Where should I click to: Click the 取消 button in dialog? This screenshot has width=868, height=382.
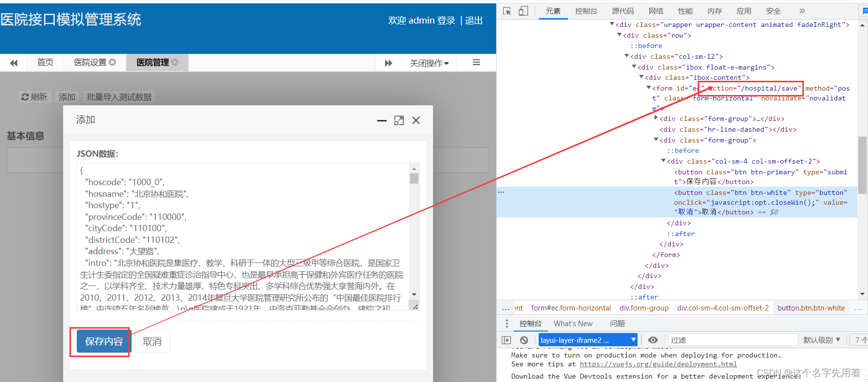[x=152, y=341]
